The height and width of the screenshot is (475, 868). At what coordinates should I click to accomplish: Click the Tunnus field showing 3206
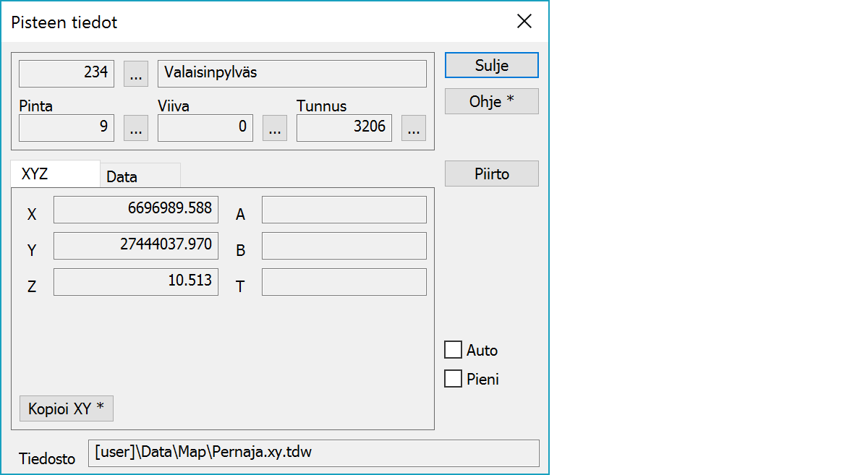pyautogui.click(x=344, y=128)
